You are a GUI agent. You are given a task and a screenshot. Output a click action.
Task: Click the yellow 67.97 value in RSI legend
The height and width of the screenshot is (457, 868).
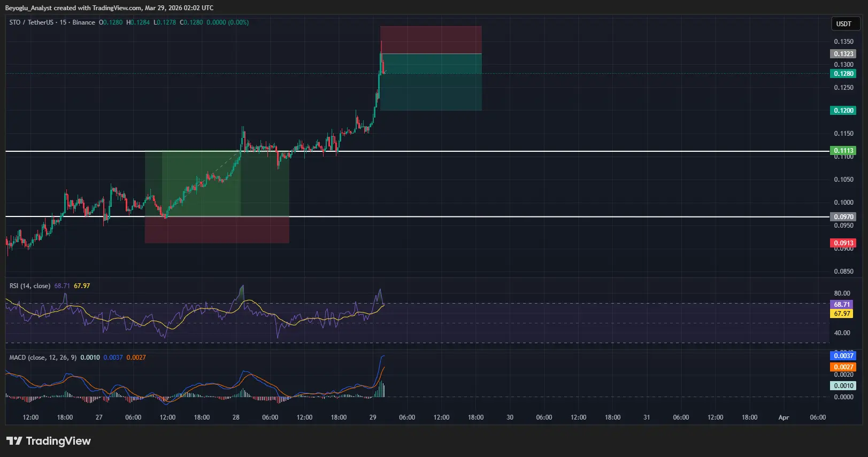[x=82, y=286]
